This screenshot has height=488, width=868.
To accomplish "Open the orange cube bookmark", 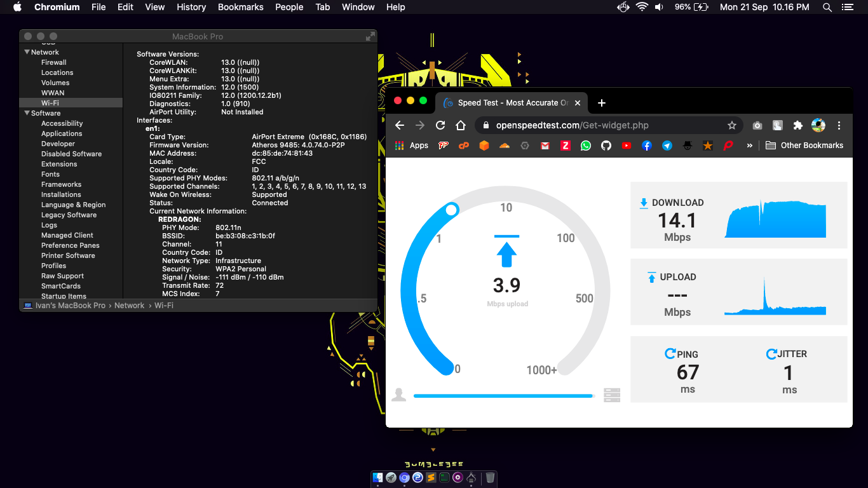I will [x=484, y=146].
